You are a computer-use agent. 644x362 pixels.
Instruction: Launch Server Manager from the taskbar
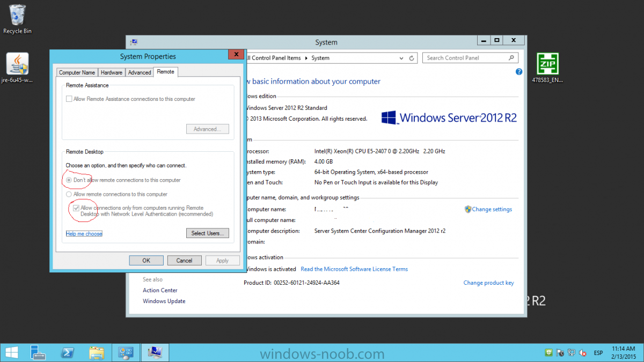(38, 352)
